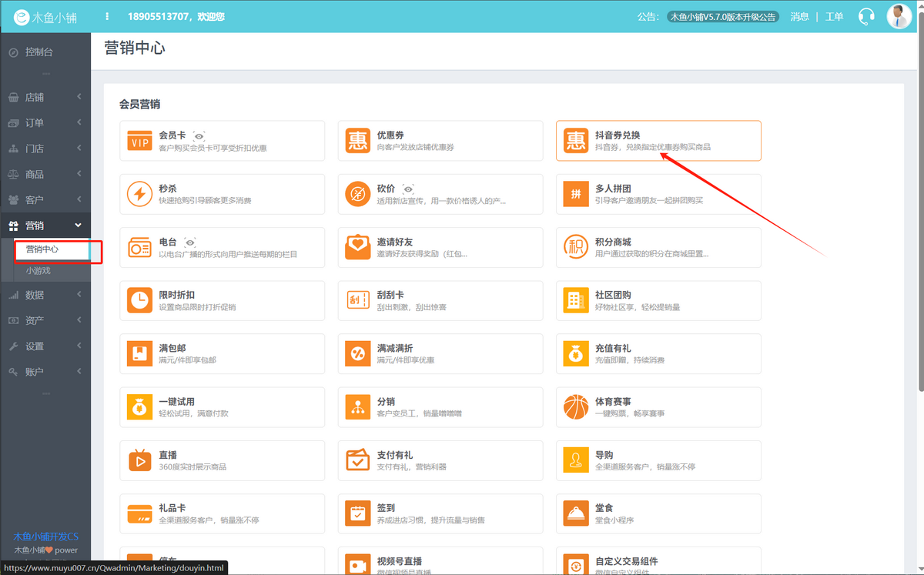Expand the 商品 sidebar menu

pyautogui.click(x=45, y=174)
